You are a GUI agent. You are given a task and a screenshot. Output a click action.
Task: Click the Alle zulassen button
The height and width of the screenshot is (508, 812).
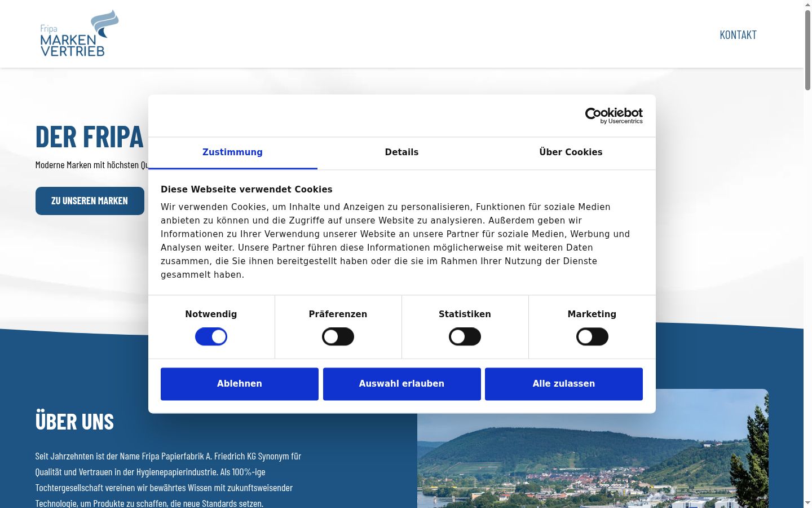[564, 384]
